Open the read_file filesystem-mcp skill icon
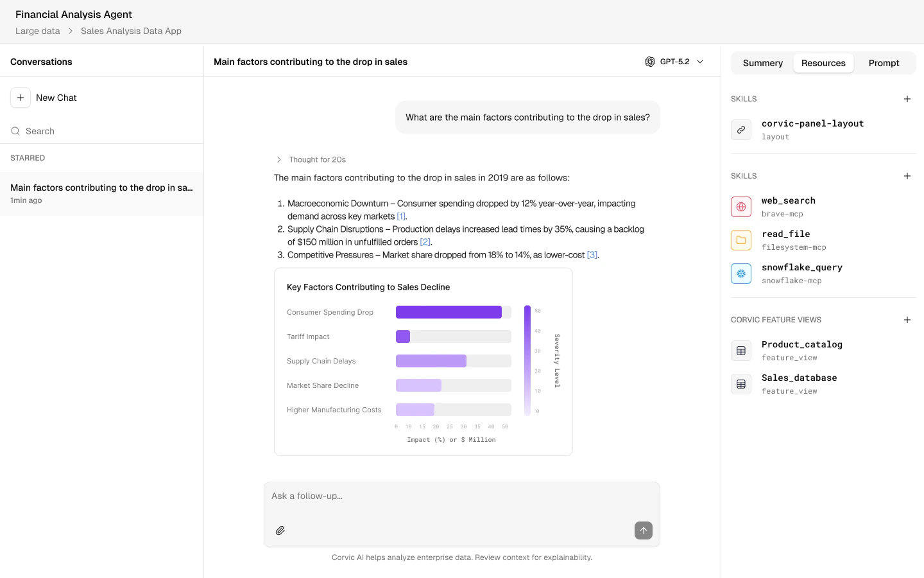 [741, 240]
